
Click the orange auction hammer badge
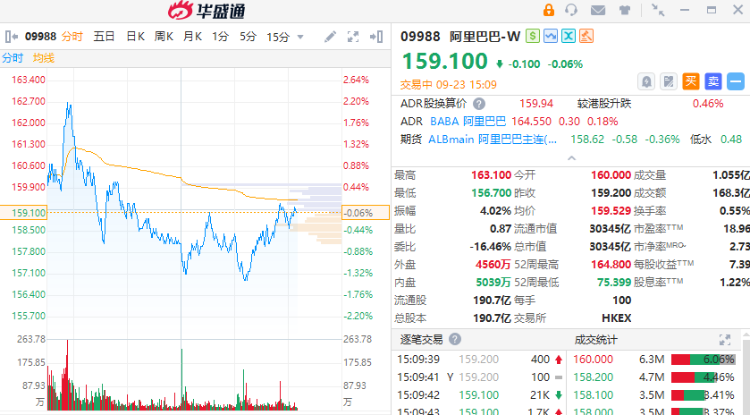(586, 36)
